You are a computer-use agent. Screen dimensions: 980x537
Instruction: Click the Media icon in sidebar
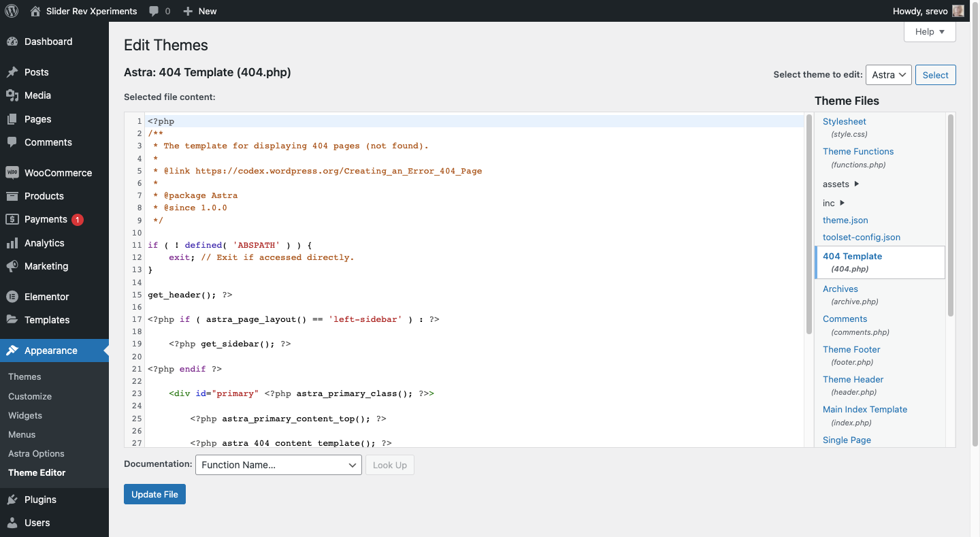[x=12, y=95]
